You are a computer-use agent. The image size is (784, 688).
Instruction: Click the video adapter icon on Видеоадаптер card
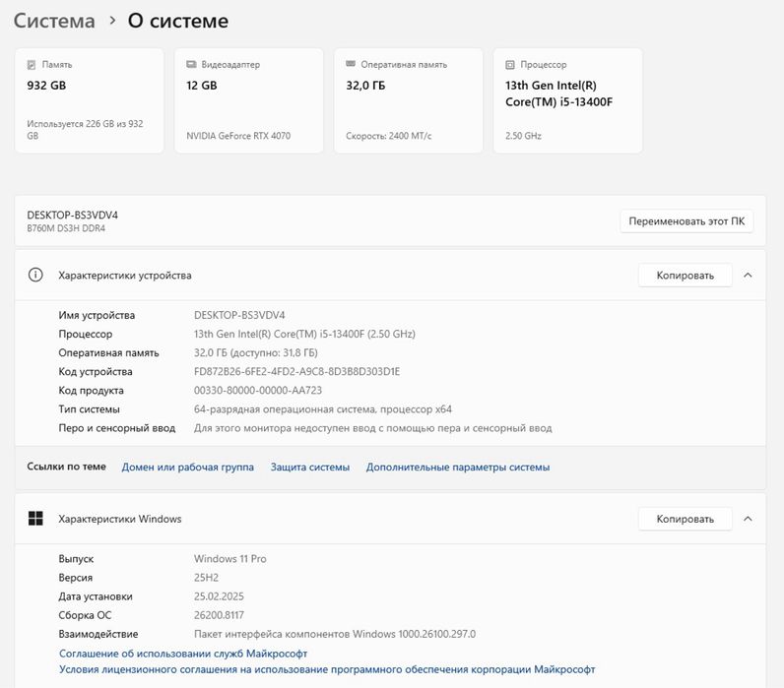point(191,65)
